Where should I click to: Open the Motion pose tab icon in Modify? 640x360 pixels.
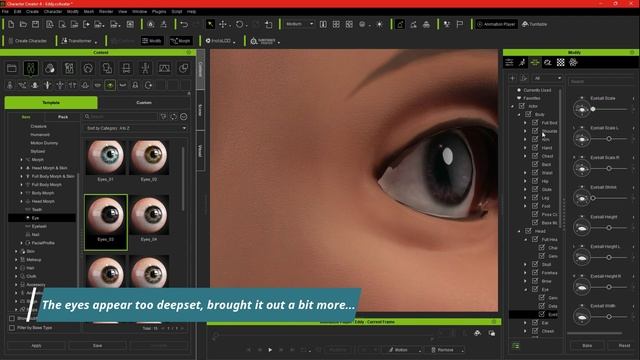[522, 62]
